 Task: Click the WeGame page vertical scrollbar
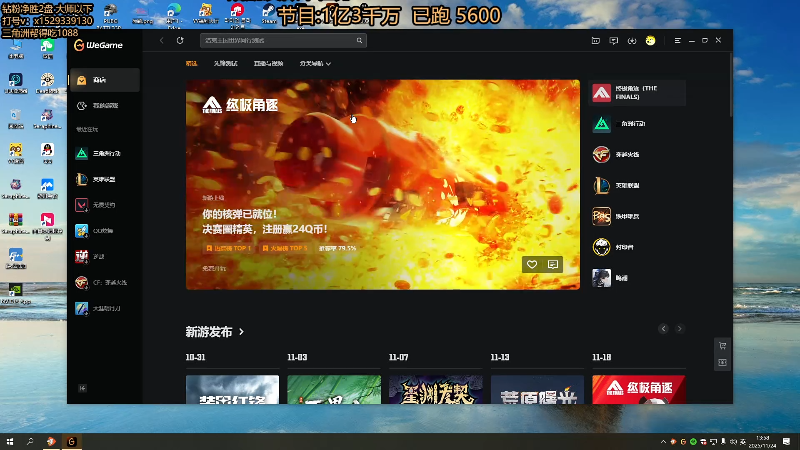(x=731, y=84)
